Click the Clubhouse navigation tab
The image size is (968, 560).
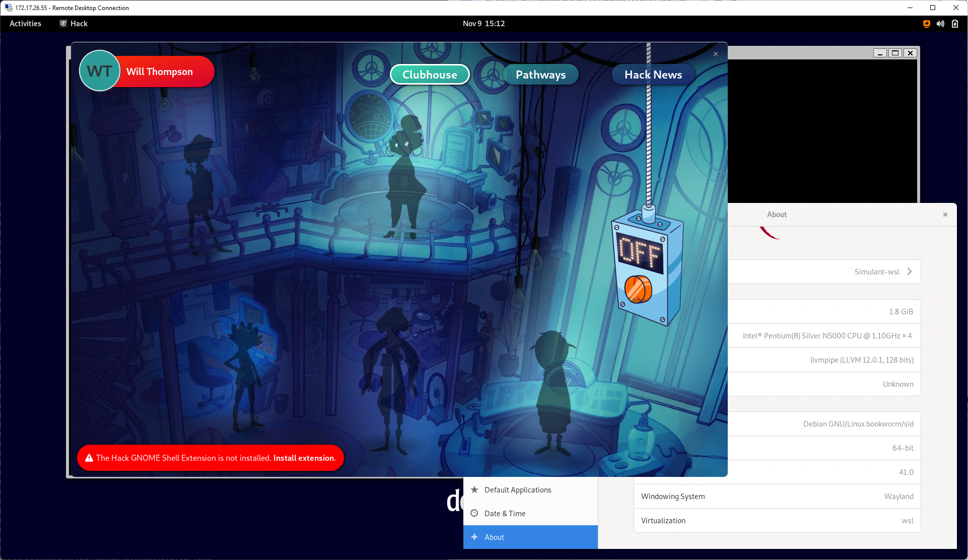(x=429, y=74)
